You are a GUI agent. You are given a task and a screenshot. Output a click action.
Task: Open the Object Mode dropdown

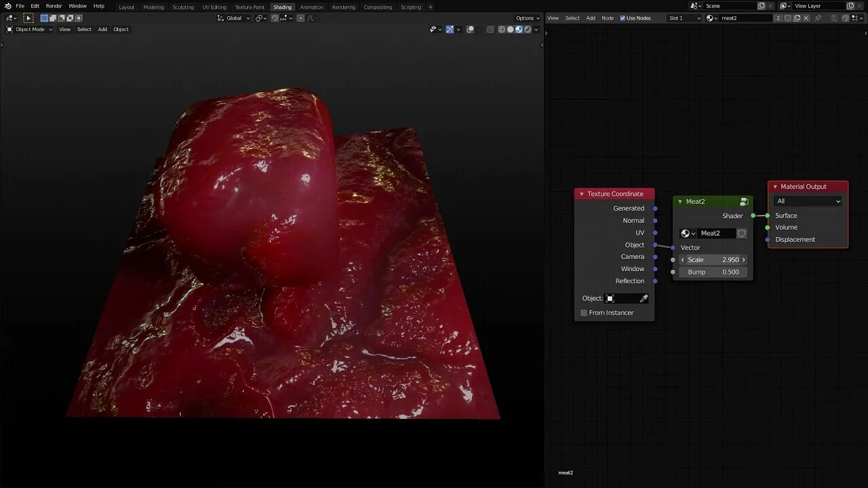[x=29, y=29]
